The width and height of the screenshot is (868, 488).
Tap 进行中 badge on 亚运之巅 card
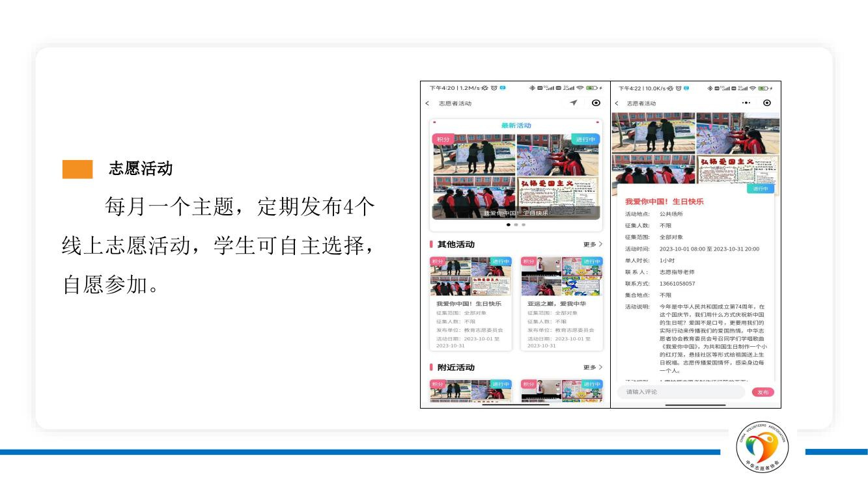(x=592, y=262)
